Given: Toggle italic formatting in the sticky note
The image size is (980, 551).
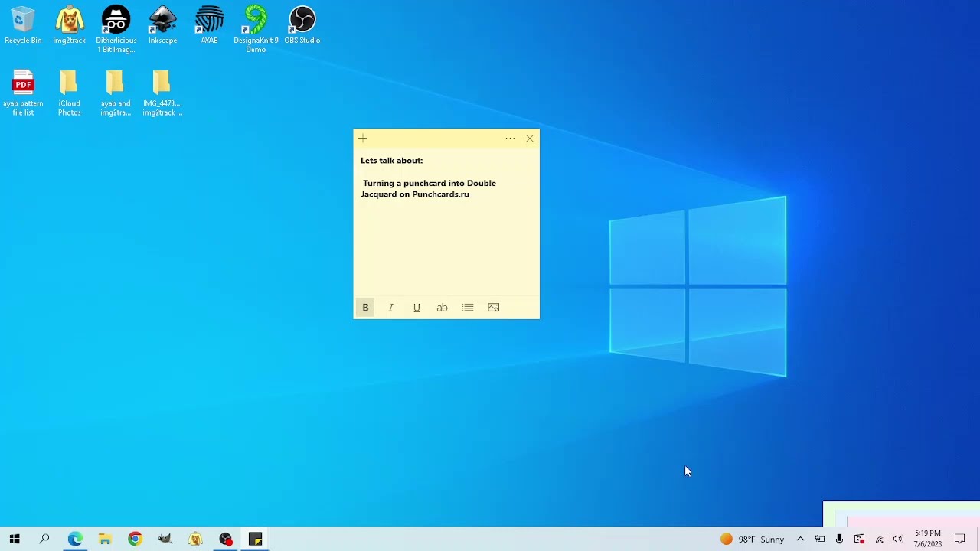Looking at the screenshot, I should [390, 308].
